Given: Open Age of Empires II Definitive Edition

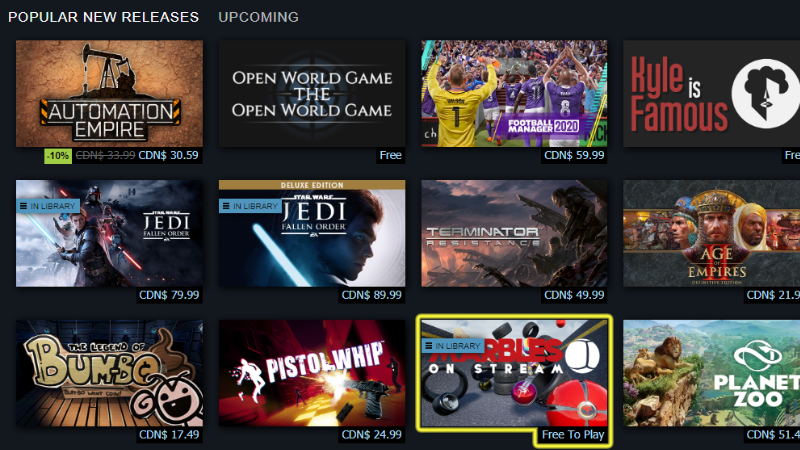Looking at the screenshot, I should coord(711,233).
